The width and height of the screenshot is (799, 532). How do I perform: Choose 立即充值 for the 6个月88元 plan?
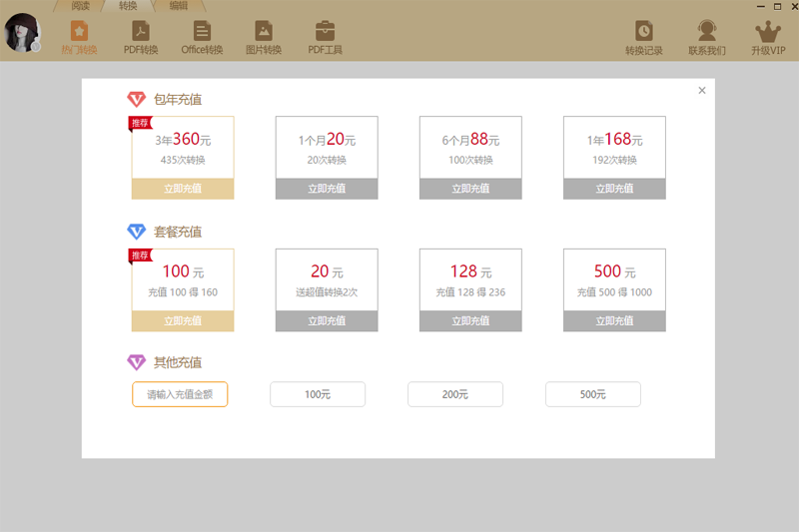tap(470, 189)
